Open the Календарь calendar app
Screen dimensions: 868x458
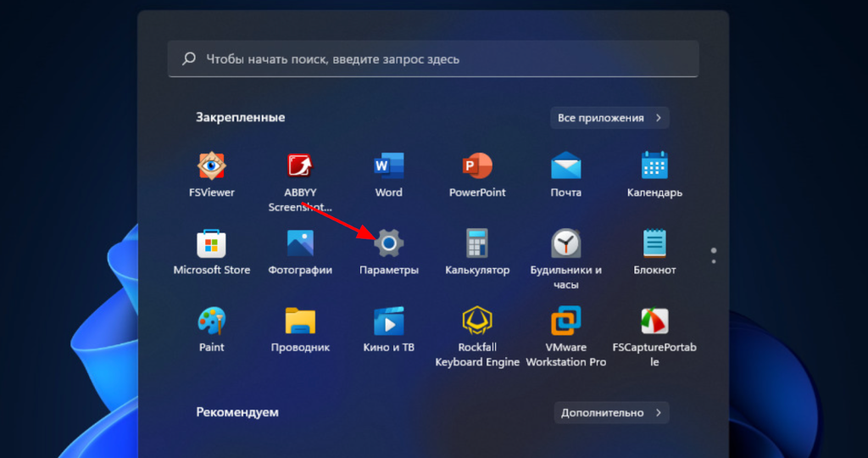click(654, 165)
